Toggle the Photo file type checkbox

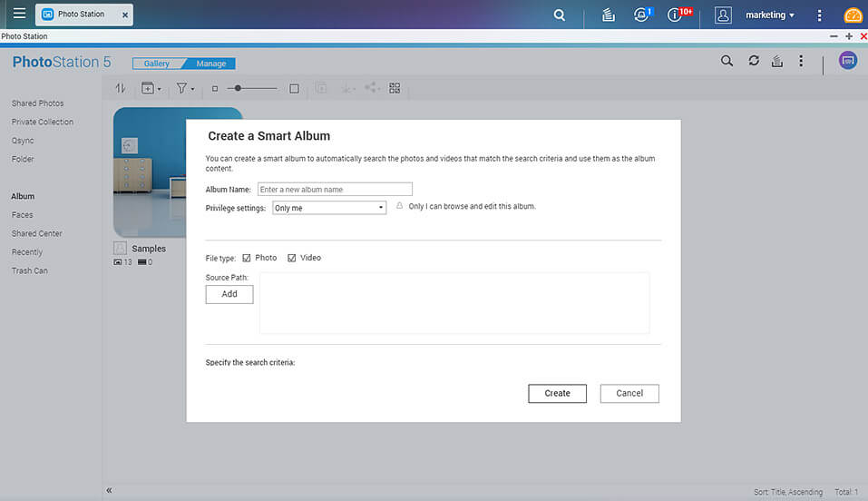point(247,258)
